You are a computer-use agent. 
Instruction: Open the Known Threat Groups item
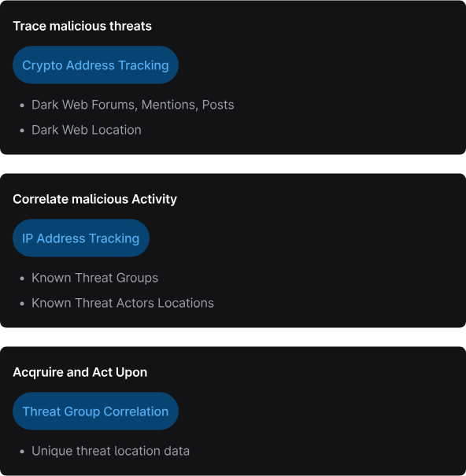coord(94,278)
